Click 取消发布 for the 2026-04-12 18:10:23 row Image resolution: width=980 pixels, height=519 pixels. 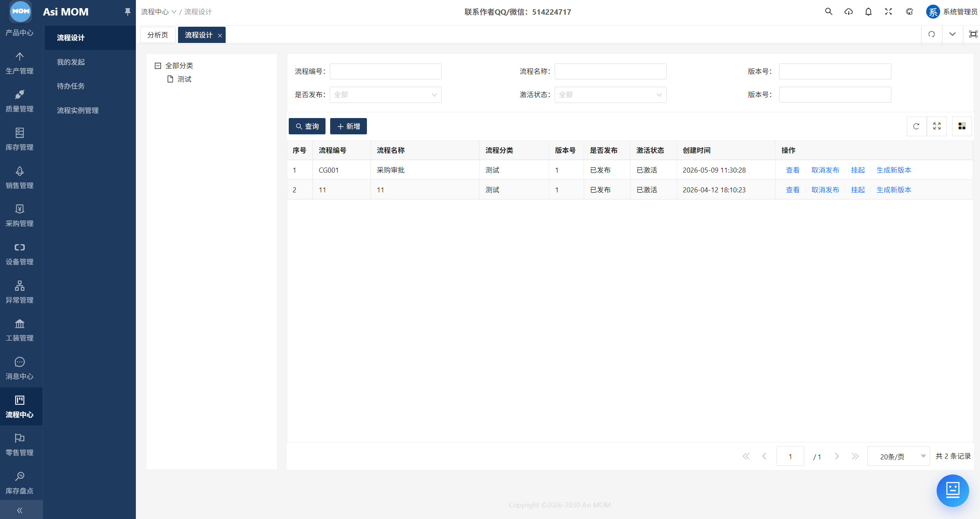pos(825,190)
